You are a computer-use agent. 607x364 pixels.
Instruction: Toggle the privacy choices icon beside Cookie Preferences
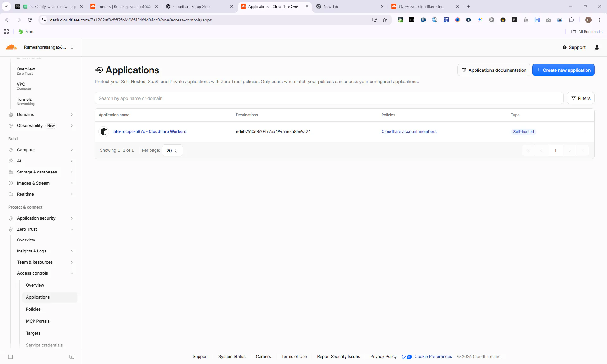(407, 357)
